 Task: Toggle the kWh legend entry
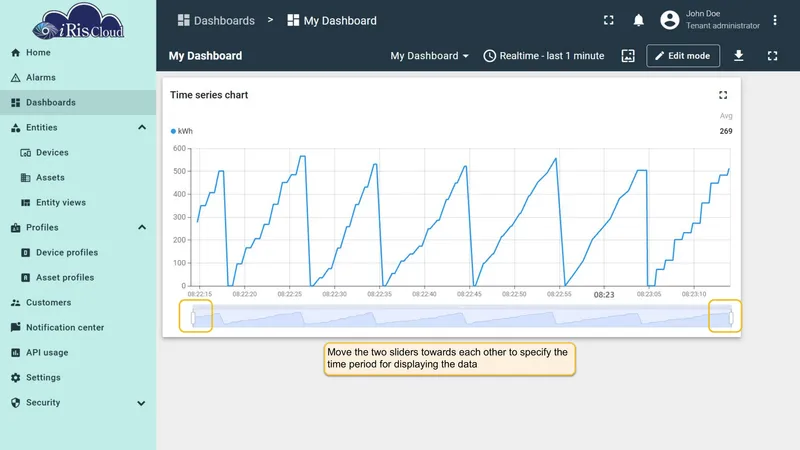tap(182, 131)
